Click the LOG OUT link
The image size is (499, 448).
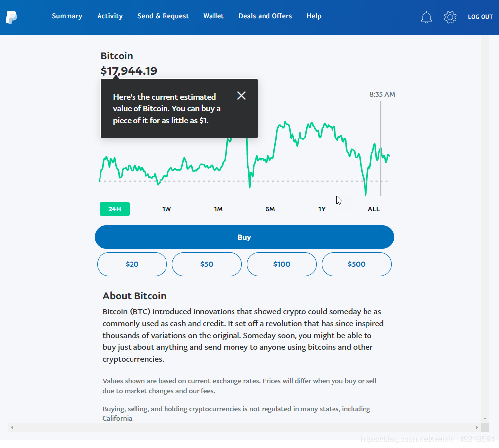(480, 17)
